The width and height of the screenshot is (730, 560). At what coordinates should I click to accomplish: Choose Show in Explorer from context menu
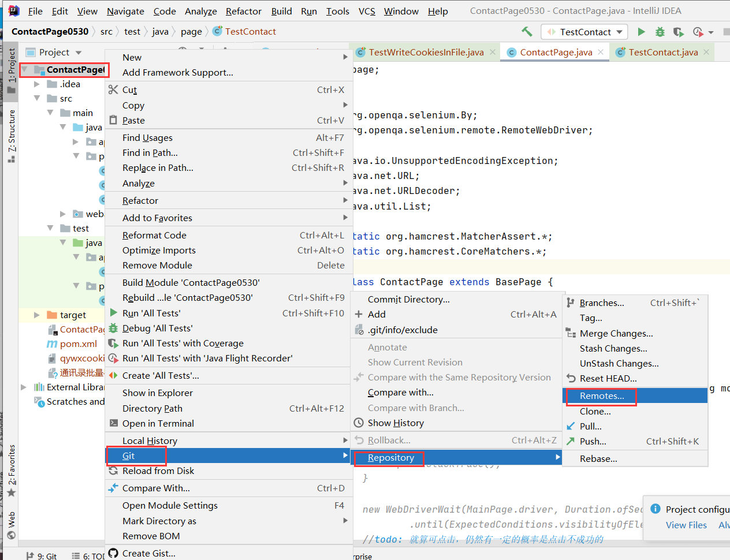coord(229,393)
